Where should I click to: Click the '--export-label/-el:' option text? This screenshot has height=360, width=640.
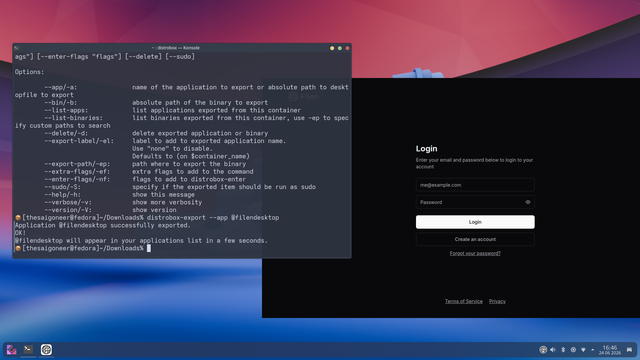(79, 141)
